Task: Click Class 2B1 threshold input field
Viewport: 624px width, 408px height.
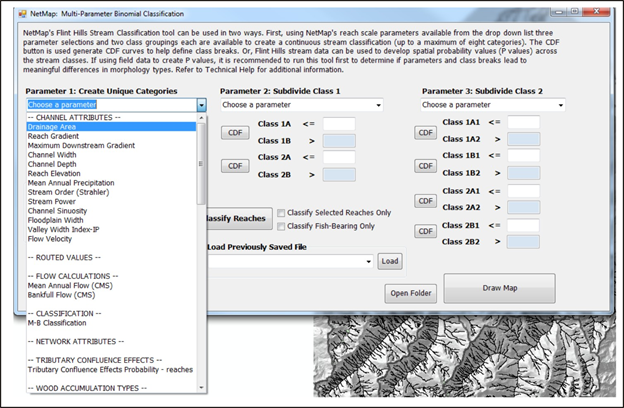Action: 523,225
